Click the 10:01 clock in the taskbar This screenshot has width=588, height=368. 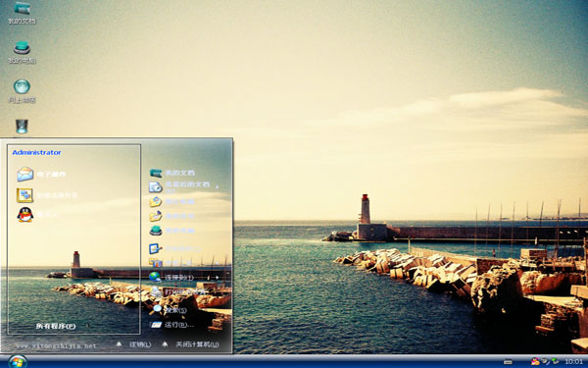click(x=573, y=361)
